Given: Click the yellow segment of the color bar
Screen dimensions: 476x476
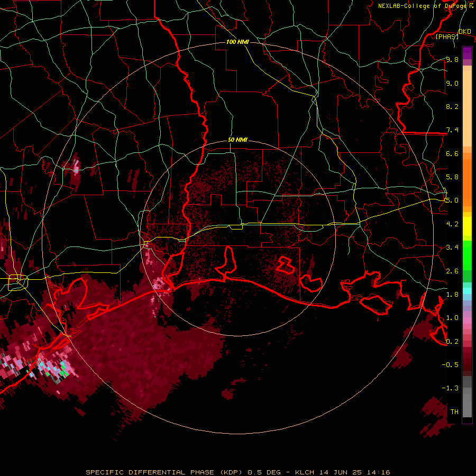Looking at the screenshot, I should 467,226.
